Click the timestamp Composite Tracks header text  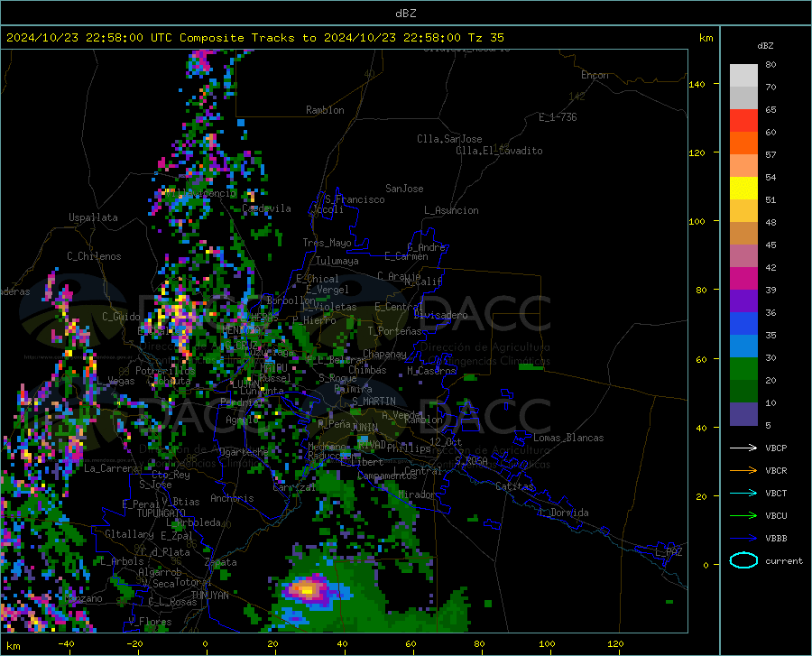pos(254,38)
